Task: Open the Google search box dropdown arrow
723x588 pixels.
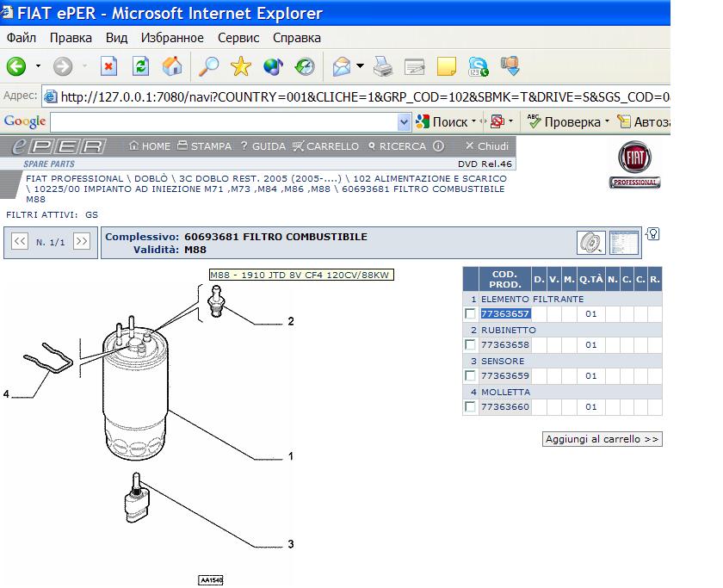Action: [404, 122]
